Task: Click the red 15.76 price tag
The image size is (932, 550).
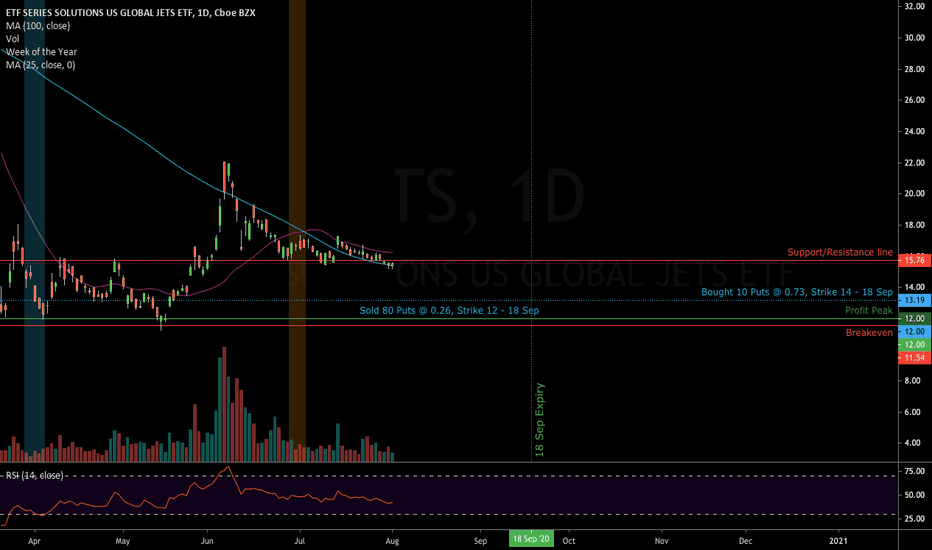Action: (x=914, y=260)
